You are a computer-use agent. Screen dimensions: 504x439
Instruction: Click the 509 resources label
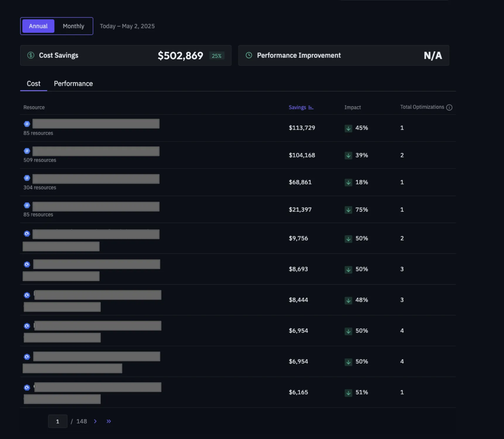[40, 160]
